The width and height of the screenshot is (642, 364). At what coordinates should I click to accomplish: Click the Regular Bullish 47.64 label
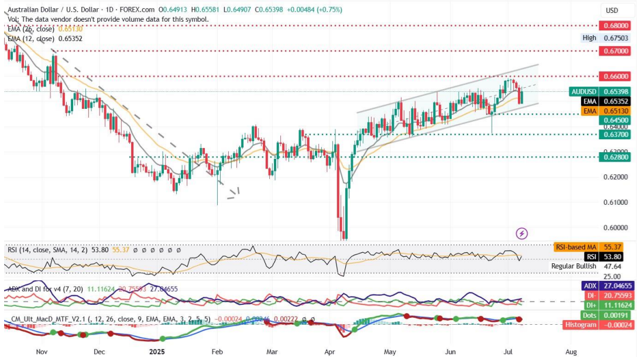click(586, 266)
